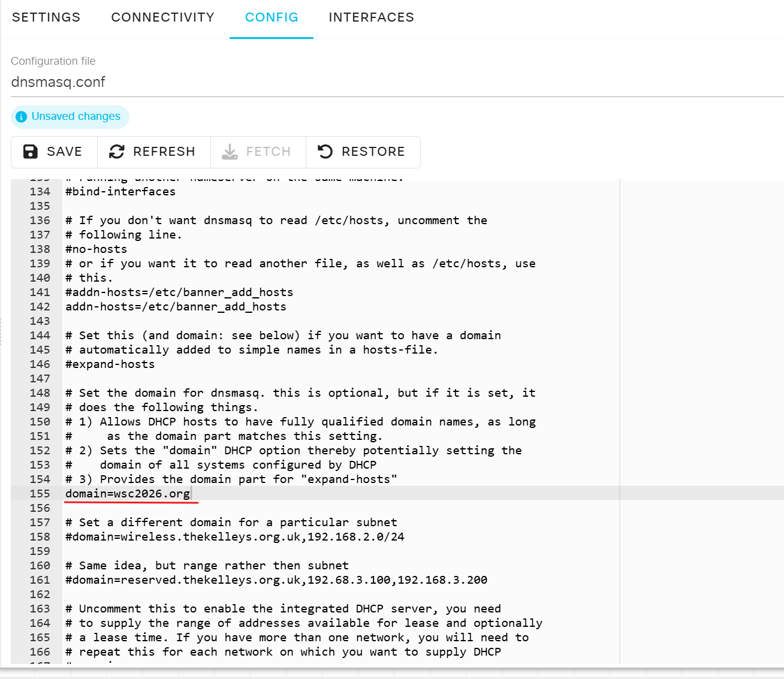Click the addn-hosts=/etc/banner_add_hosts line 142
The height and width of the screenshot is (679, 784).
[176, 306]
